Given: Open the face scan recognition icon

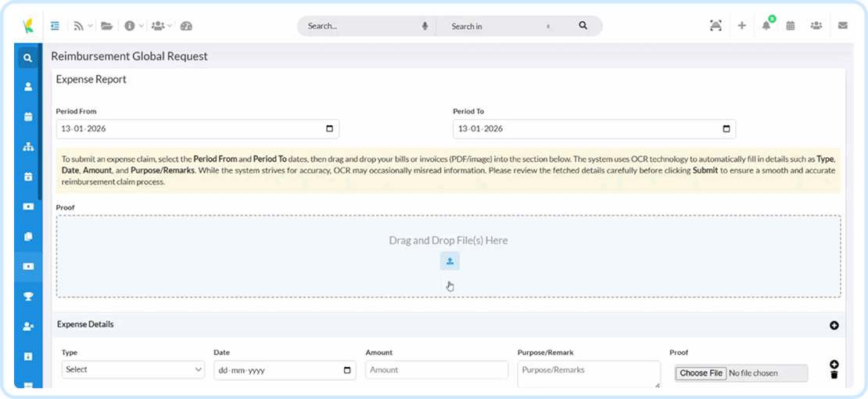Looking at the screenshot, I should (716, 26).
